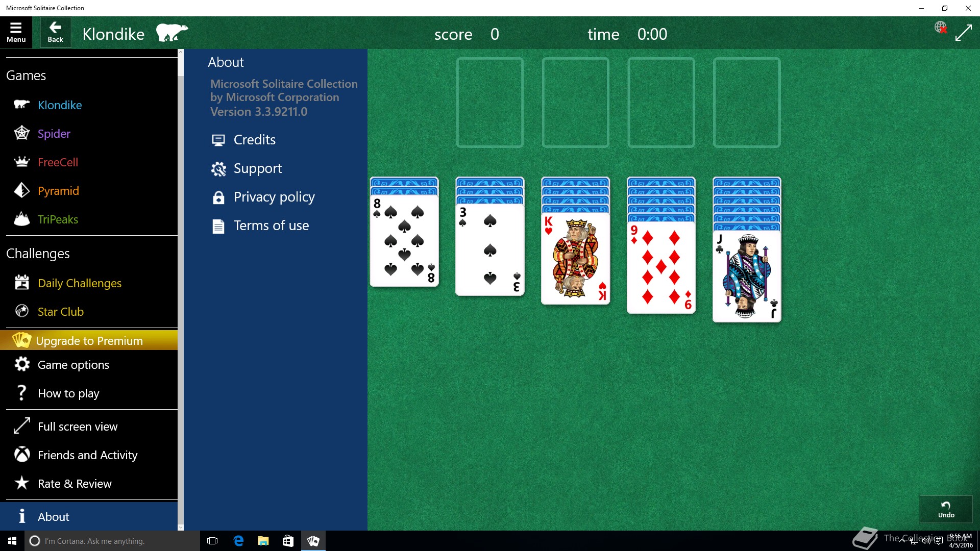Click the Xbox Friends and Activity icon

click(21, 455)
